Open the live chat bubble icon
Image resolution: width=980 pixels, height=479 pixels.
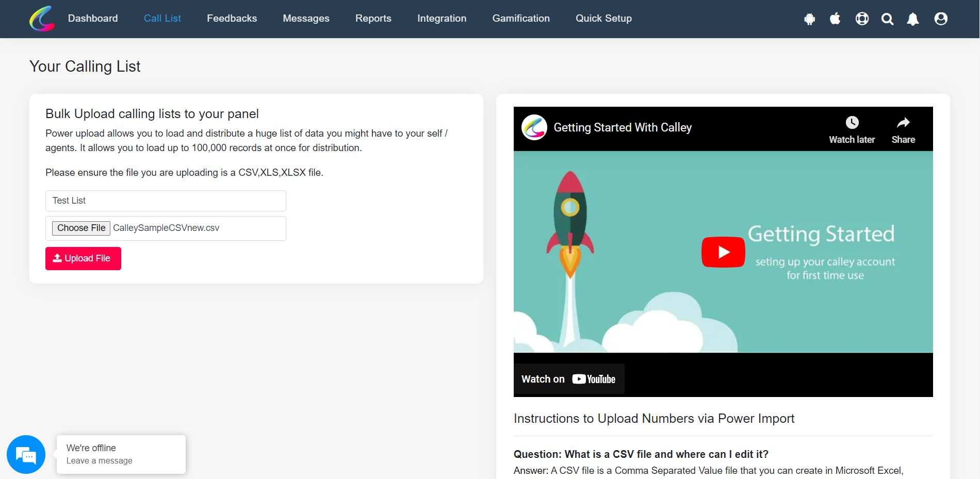coord(26,454)
